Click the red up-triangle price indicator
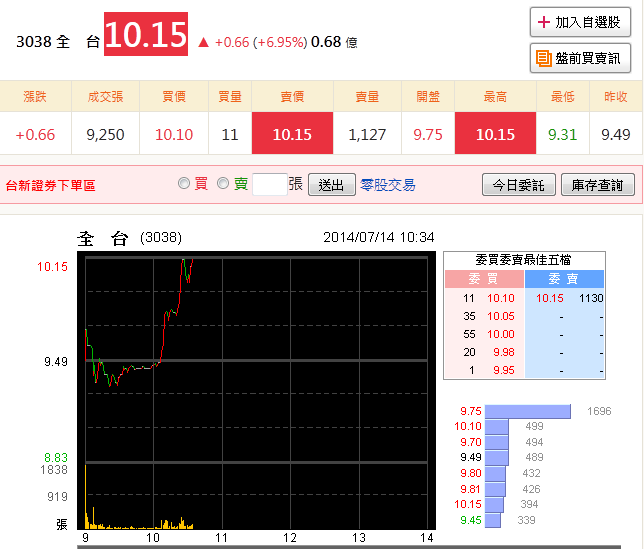The width and height of the screenshot is (644, 549). 204,42
